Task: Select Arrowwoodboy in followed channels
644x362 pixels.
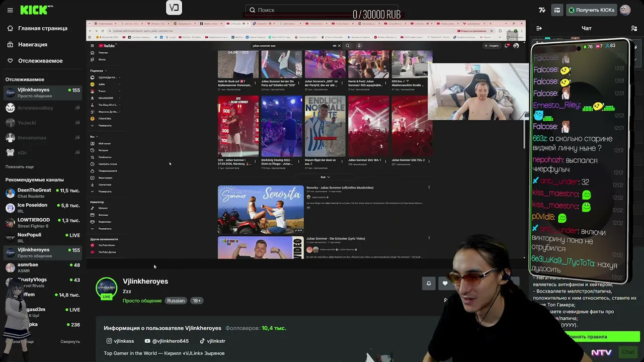Action: pos(42,108)
